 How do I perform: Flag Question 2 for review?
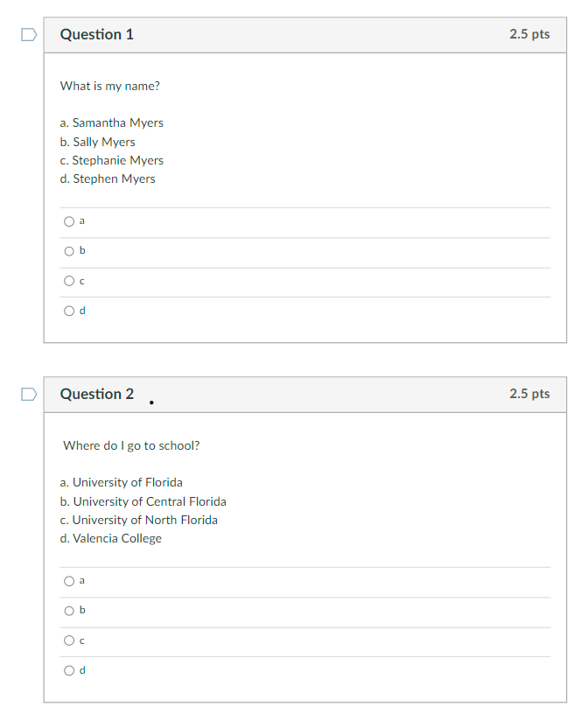point(29,395)
